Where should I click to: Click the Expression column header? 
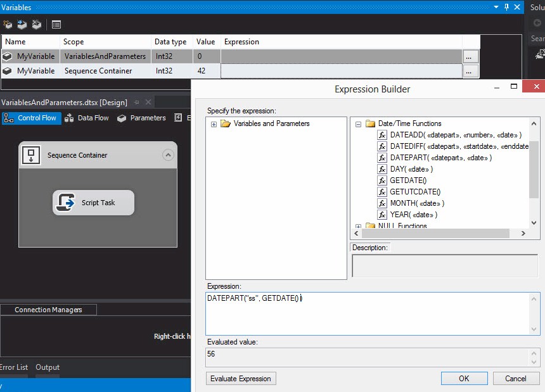(x=342, y=42)
